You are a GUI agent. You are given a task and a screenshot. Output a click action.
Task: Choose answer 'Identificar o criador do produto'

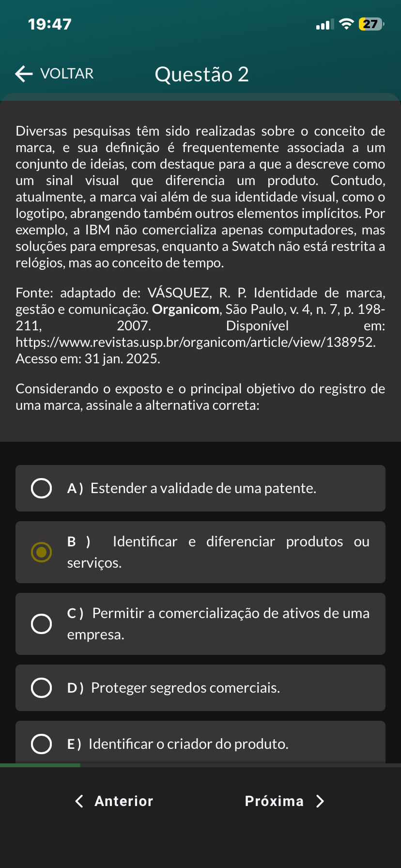[x=188, y=744]
